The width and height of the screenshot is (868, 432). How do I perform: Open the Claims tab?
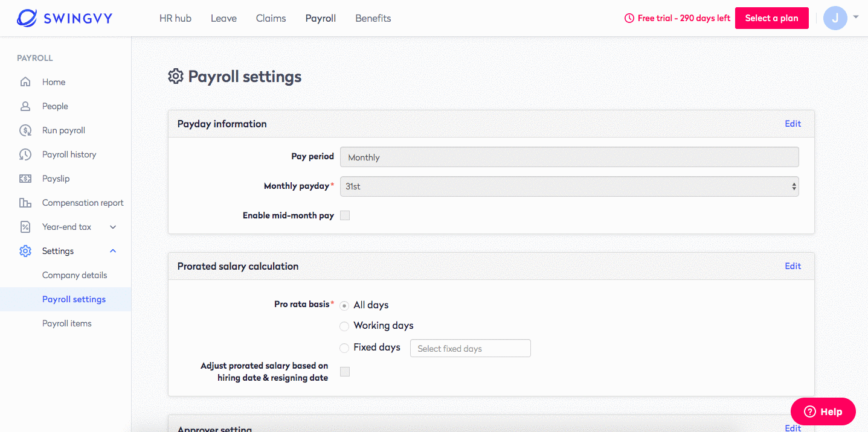pyautogui.click(x=271, y=18)
